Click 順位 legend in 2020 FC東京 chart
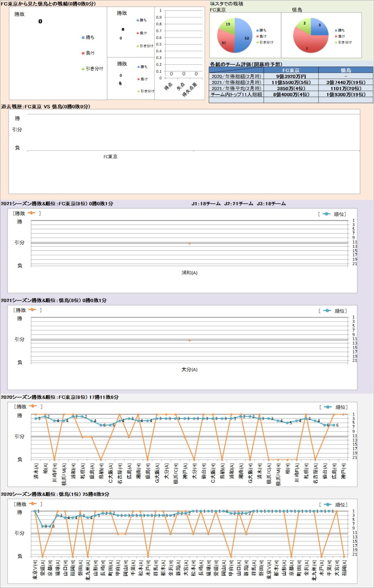374x588 pixels. point(334,407)
